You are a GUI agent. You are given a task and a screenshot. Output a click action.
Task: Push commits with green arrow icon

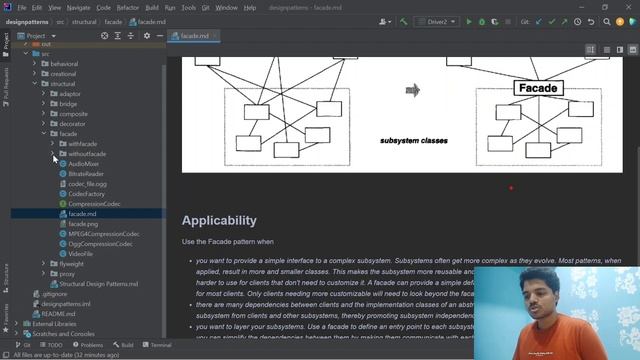(564, 22)
